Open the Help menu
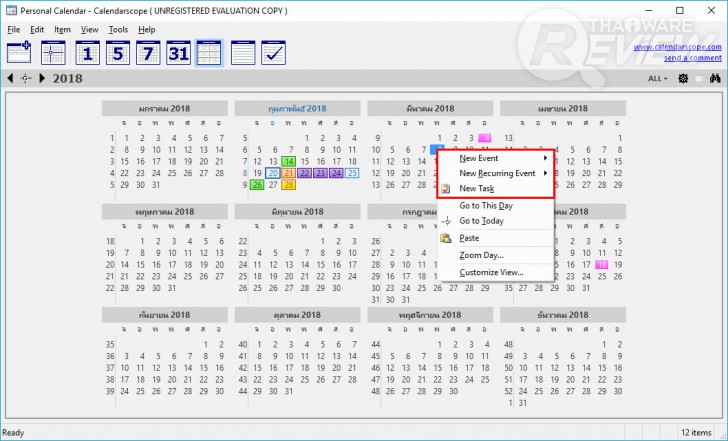728x441 pixels. click(x=147, y=30)
